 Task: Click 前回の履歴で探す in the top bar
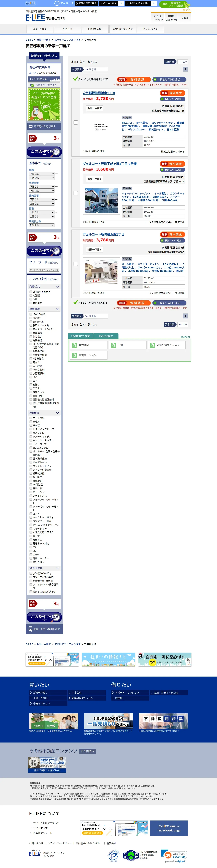(x=87, y=3)
